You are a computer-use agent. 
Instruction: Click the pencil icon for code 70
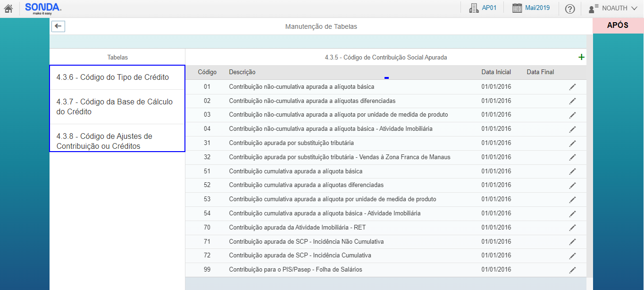(x=572, y=228)
